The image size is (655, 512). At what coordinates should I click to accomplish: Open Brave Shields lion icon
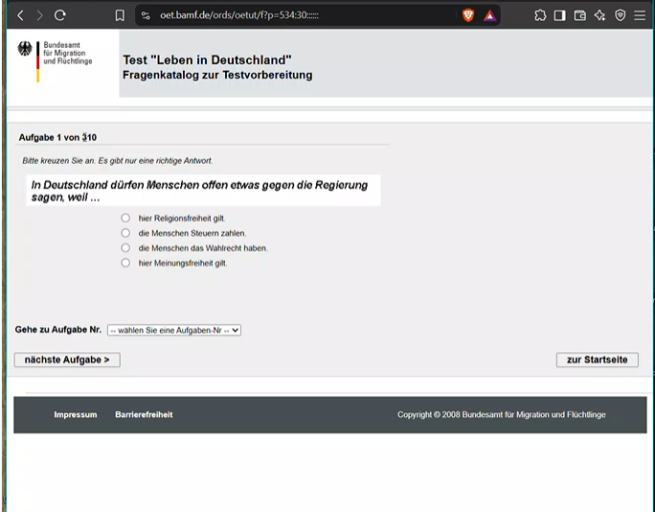468,15
